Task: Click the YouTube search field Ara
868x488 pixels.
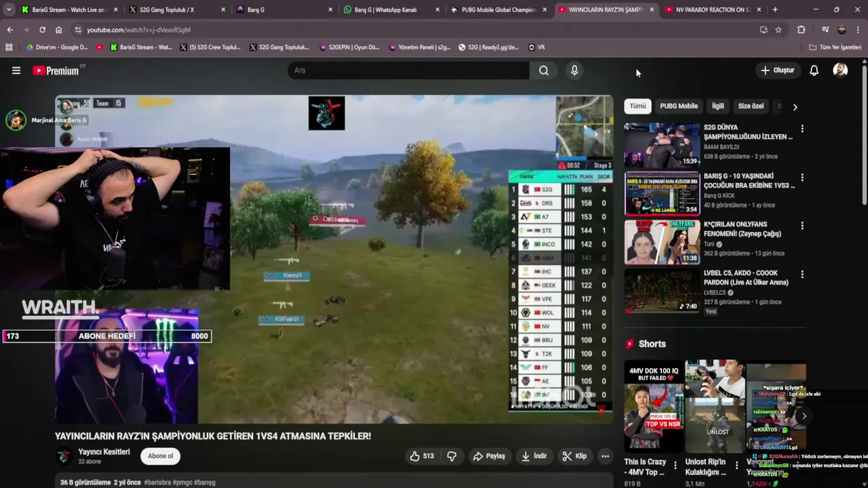Action: tap(408, 70)
